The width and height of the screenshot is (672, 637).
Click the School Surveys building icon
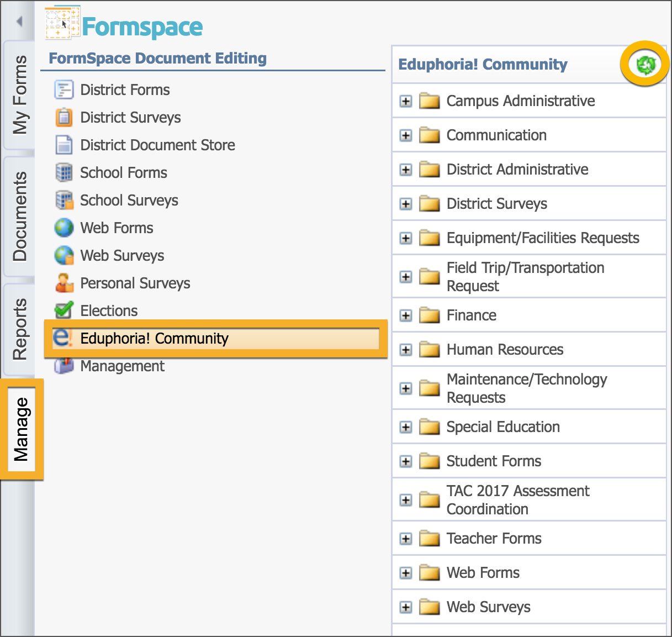[64, 200]
